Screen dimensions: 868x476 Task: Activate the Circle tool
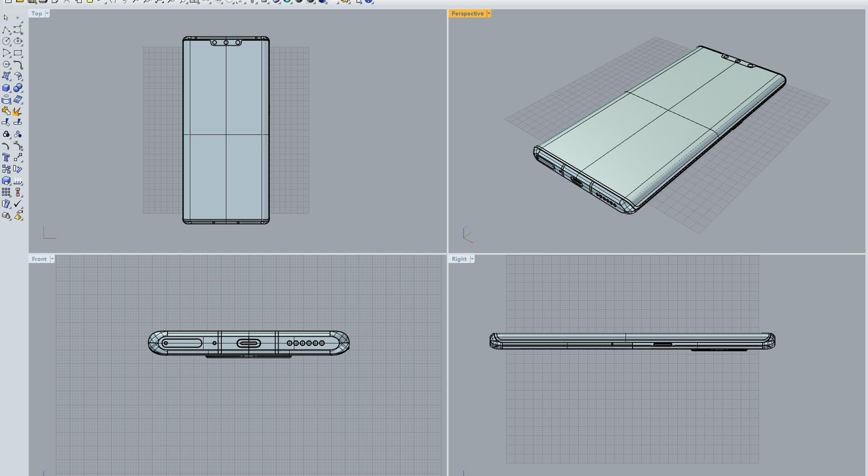point(6,41)
